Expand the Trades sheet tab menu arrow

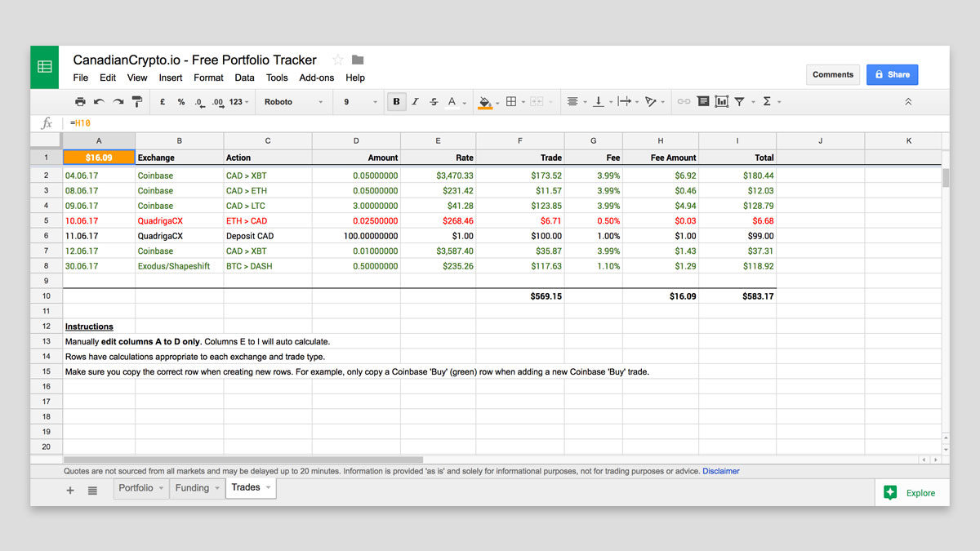(x=268, y=488)
